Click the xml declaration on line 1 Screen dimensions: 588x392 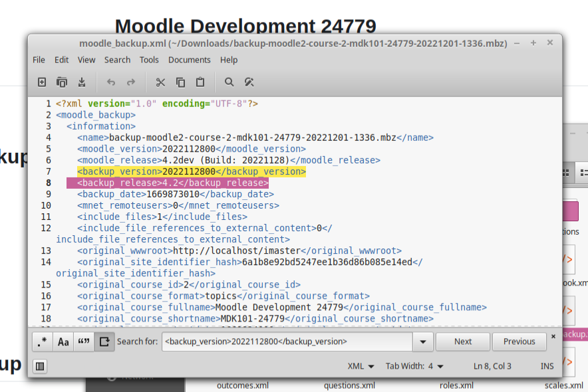157,104
